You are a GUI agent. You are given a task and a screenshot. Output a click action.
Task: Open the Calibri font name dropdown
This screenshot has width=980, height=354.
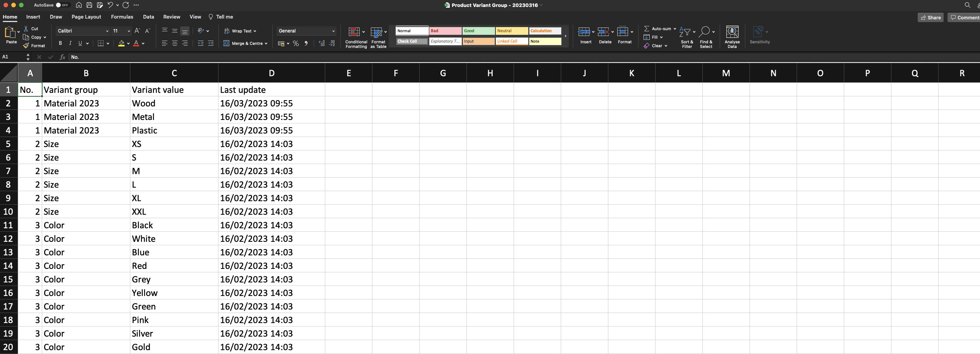point(107,31)
